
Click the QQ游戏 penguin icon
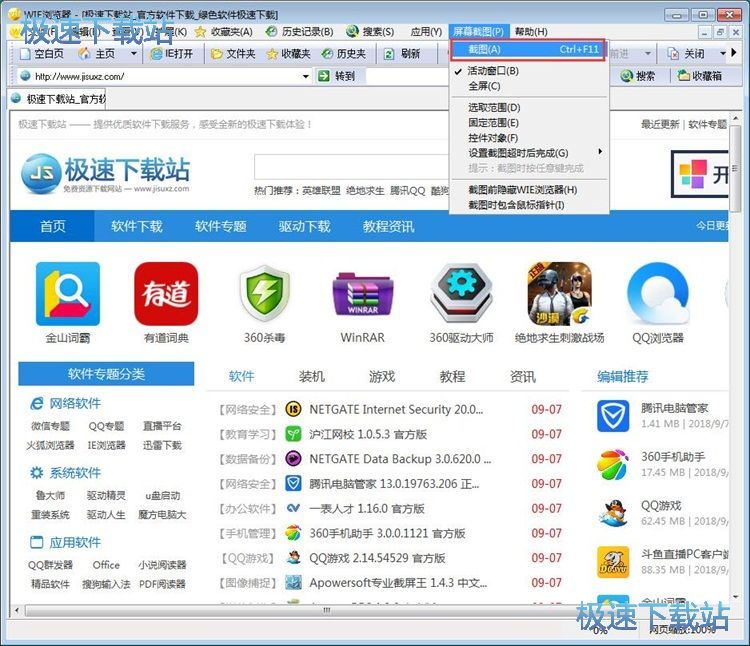coord(613,513)
